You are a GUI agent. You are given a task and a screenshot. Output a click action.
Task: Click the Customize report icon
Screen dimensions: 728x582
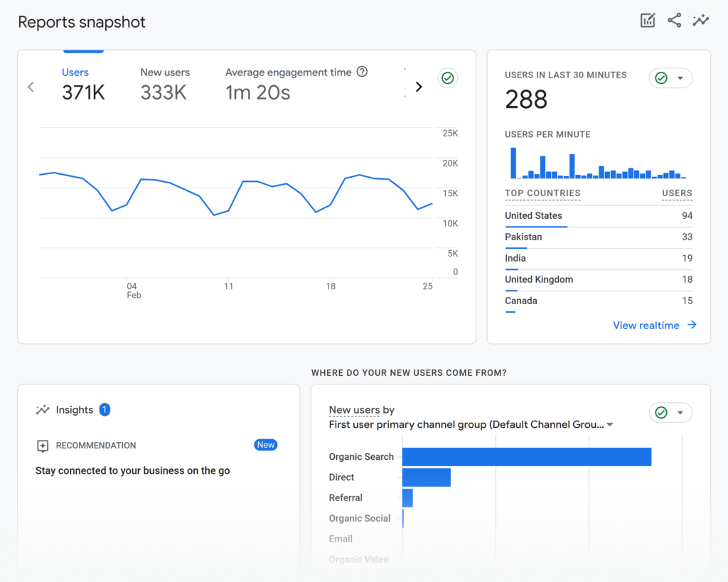coord(648,21)
